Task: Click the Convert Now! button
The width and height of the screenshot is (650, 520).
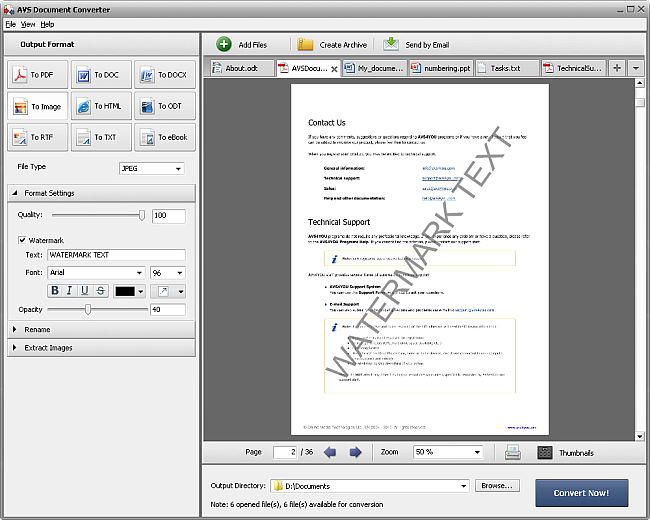Action: click(582, 493)
